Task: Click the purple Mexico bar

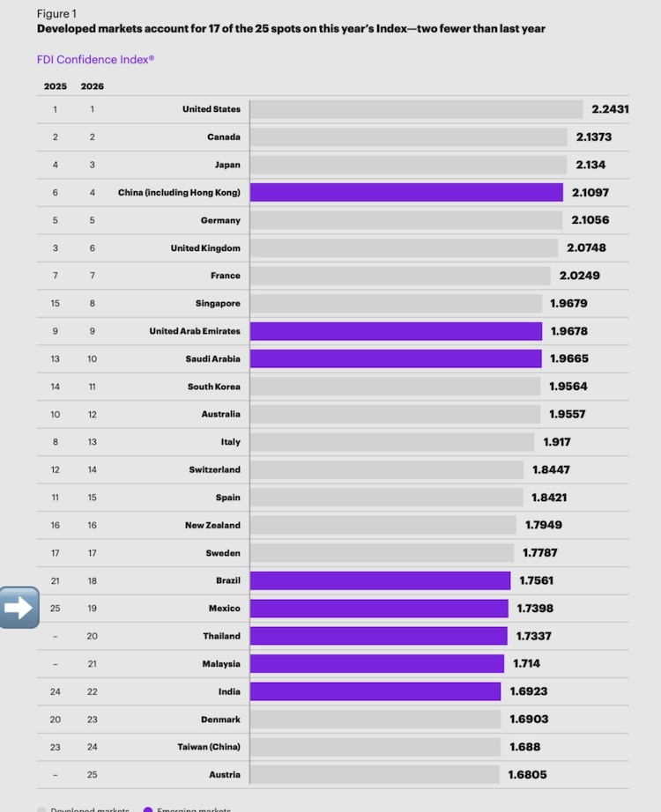Action: click(379, 609)
